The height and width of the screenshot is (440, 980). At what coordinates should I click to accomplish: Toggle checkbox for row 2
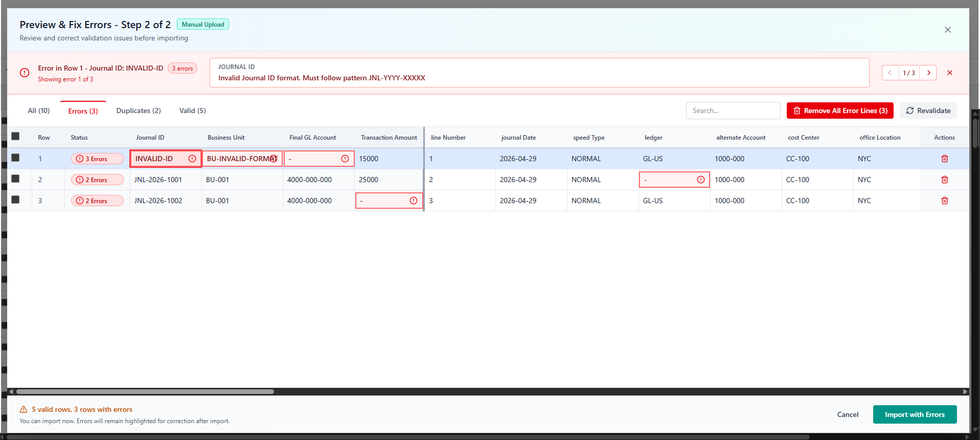click(x=15, y=179)
